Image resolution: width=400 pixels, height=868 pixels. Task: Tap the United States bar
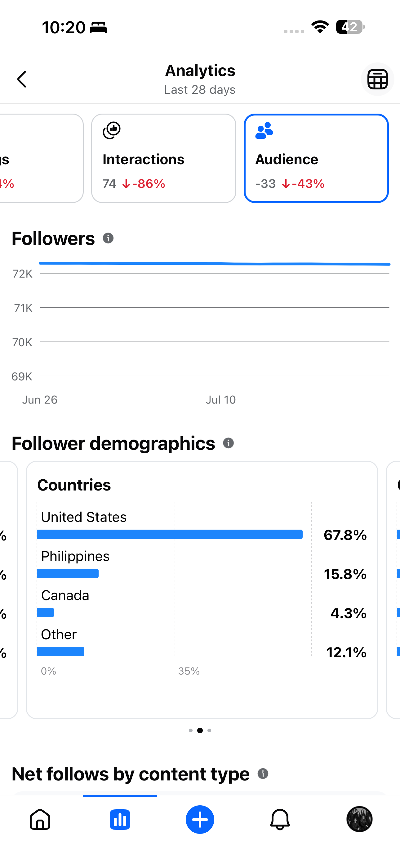pyautogui.click(x=170, y=534)
